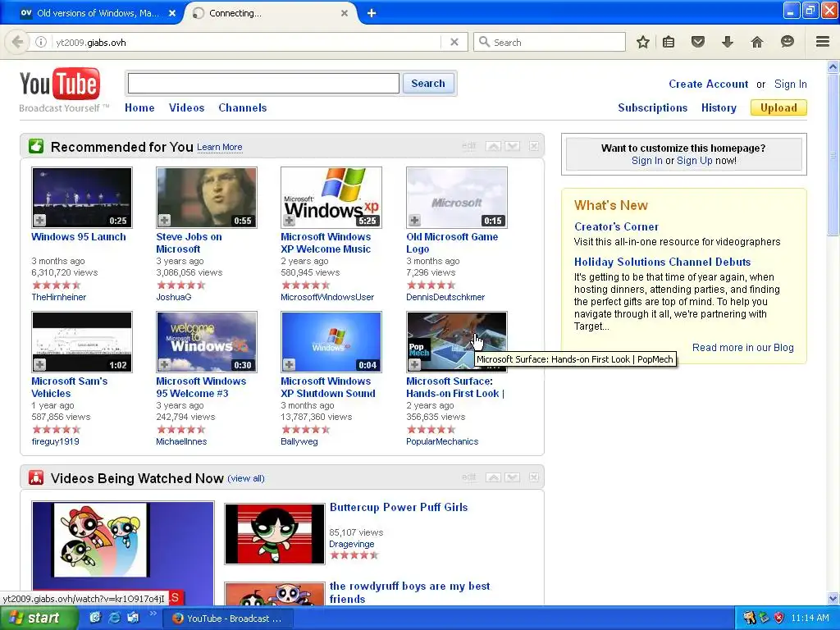Focus the YouTube search text field

[x=263, y=84]
